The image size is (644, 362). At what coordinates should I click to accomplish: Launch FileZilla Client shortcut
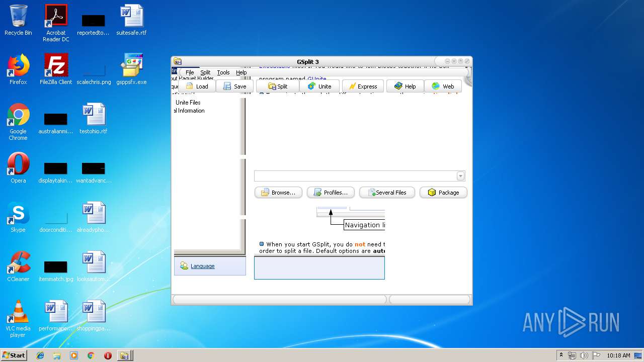coord(56,69)
